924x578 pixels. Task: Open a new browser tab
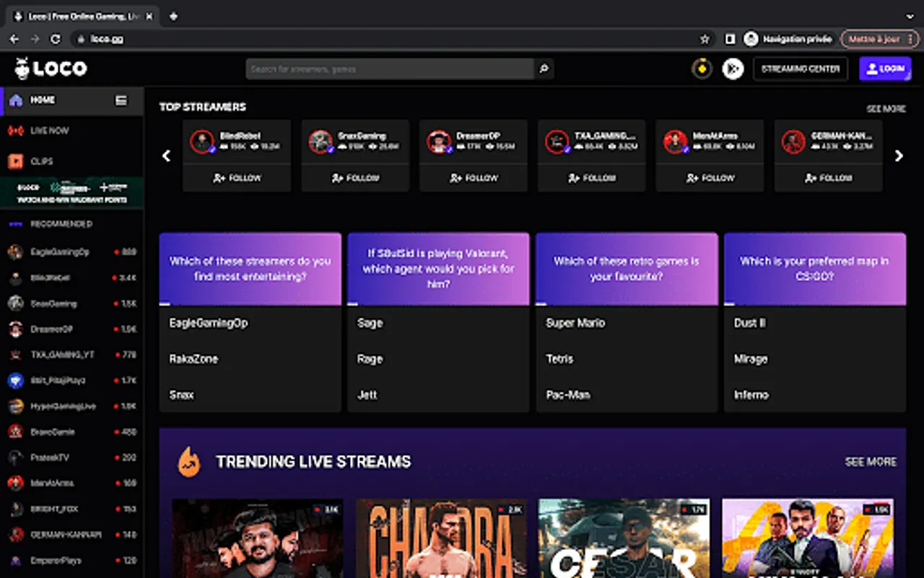(173, 16)
